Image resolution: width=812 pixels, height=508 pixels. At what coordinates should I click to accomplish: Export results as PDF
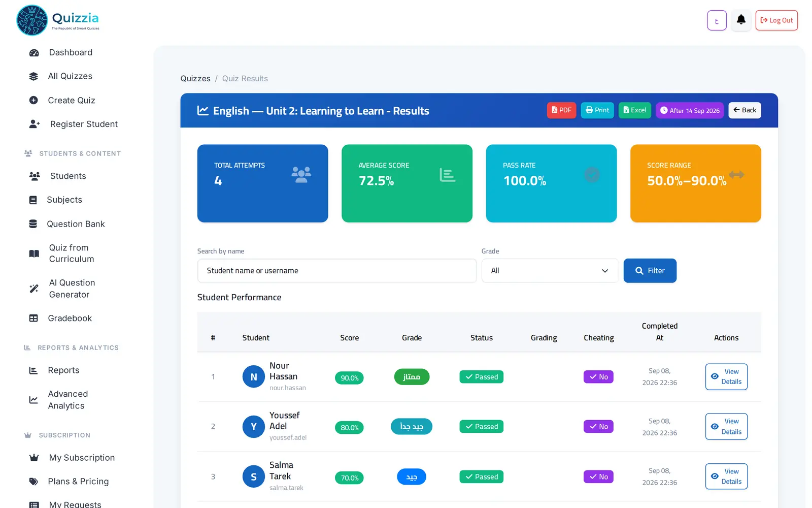tap(561, 110)
